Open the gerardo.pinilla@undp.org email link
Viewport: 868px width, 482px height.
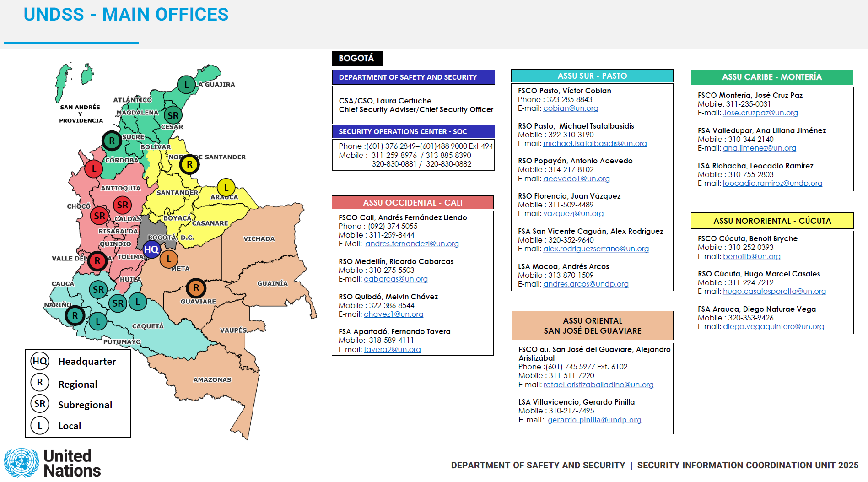pos(594,420)
